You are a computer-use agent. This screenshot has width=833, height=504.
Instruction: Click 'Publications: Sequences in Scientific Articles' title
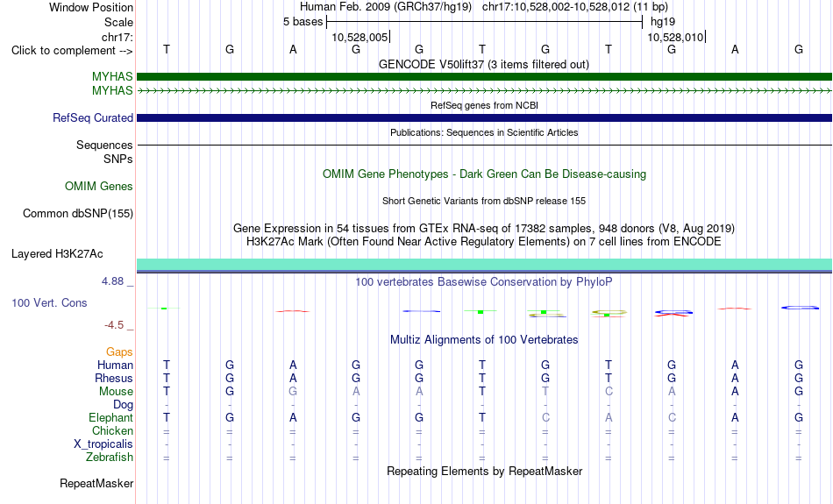[x=484, y=132]
